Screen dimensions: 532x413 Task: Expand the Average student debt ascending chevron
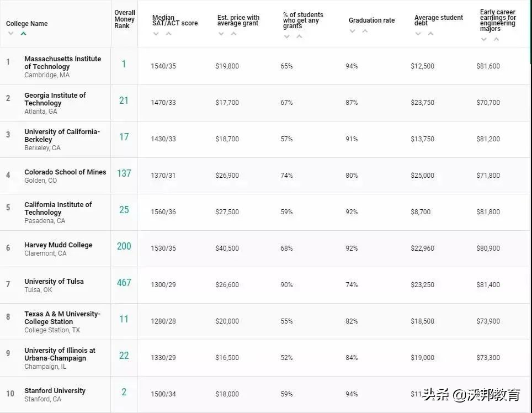(x=430, y=34)
